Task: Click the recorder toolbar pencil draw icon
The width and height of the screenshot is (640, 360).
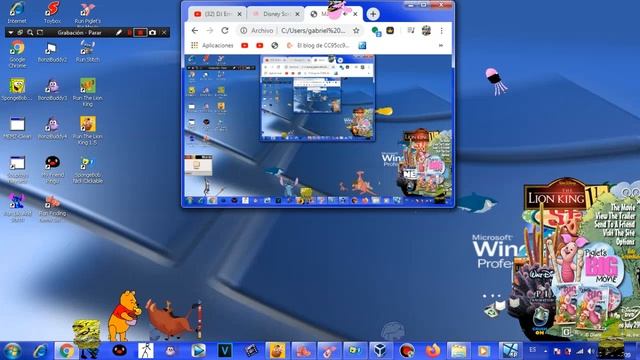Action: coord(119,32)
